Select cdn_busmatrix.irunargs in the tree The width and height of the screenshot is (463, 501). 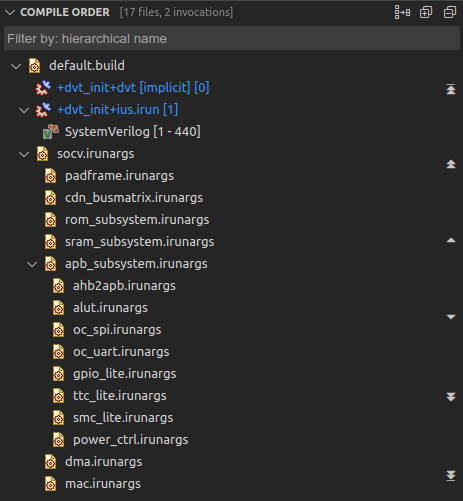134,198
